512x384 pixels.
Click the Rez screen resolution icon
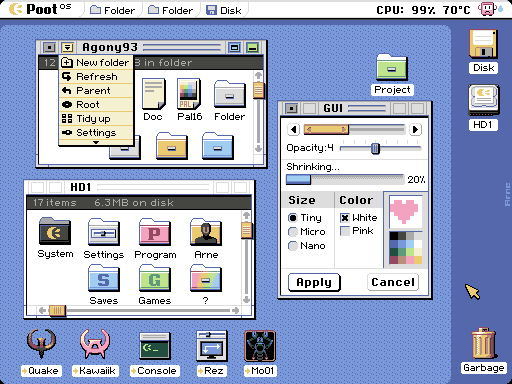point(212,346)
